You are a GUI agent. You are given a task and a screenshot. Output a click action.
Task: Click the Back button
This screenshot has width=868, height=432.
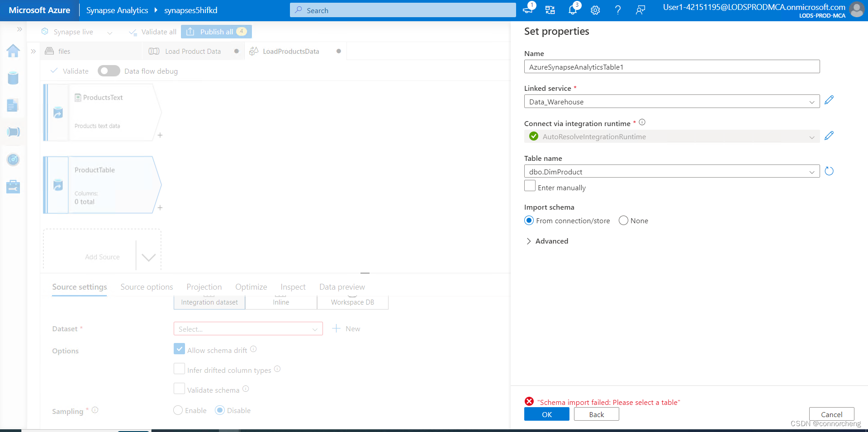tap(596, 414)
